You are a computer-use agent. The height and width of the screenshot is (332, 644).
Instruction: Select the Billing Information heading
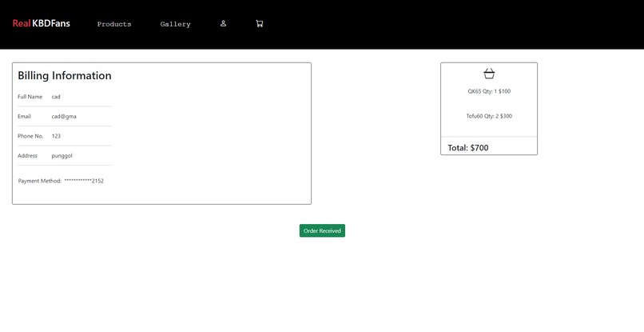(x=65, y=76)
